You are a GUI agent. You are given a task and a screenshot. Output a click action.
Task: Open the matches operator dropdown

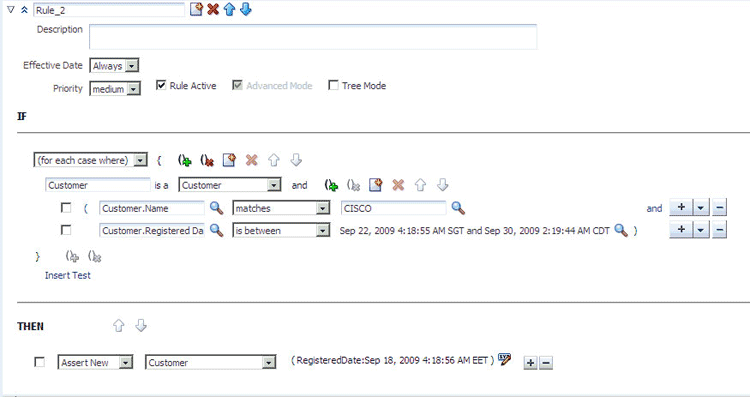(281, 208)
